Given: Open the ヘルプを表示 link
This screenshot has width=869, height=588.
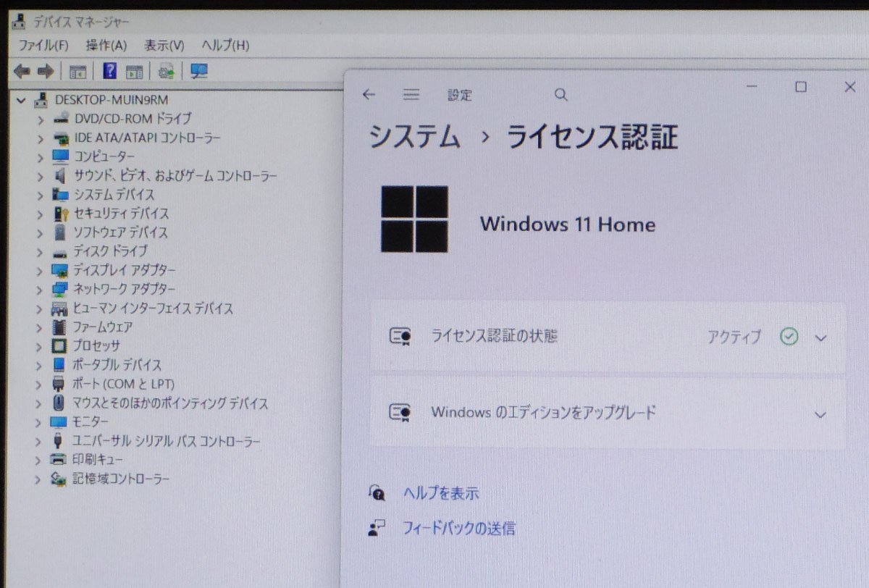Looking at the screenshot, I should point(441,494).
